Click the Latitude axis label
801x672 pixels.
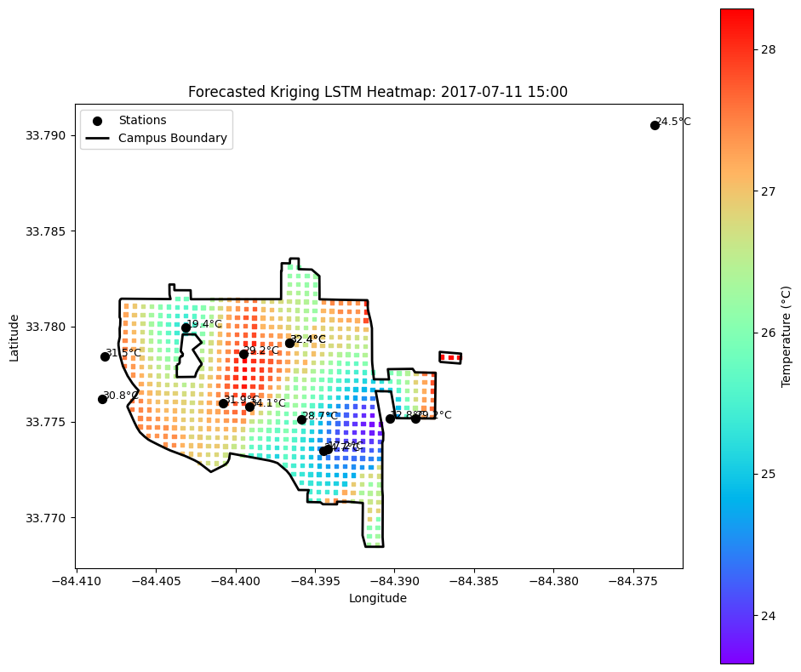point(14,337)
